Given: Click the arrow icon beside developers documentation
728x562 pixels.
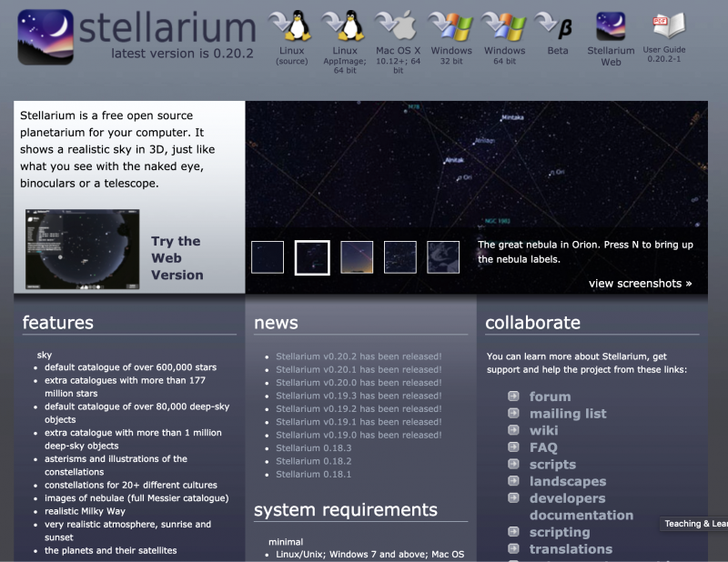Looking at the screenshot, I should coord(513,497).
